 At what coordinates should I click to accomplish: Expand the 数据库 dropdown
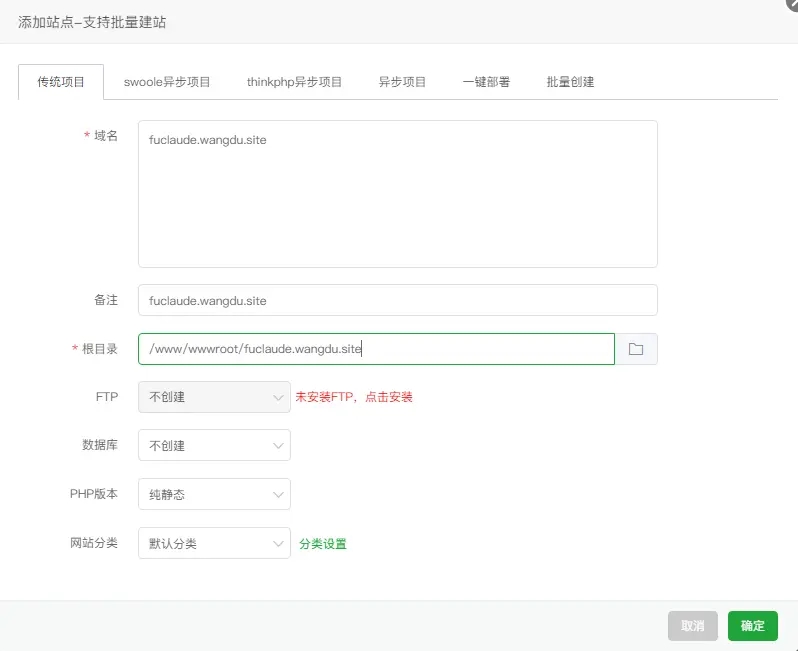coord(214,446)
